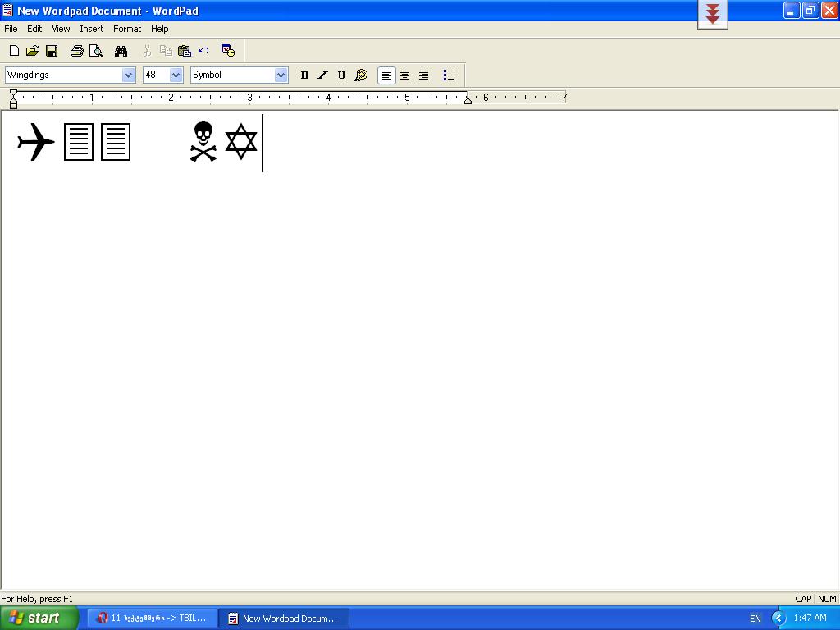Toggle Bold formatting
840x630 pixels.
coord(305,75)
